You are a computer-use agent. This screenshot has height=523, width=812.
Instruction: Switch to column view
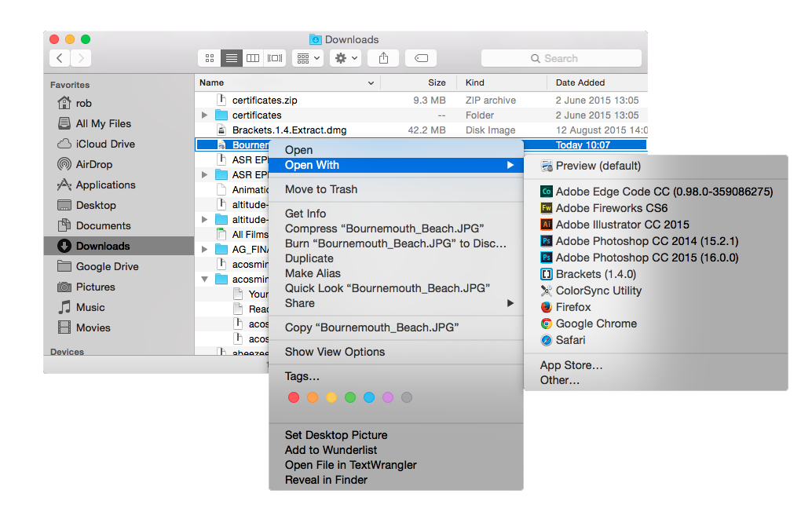point(253,58)
